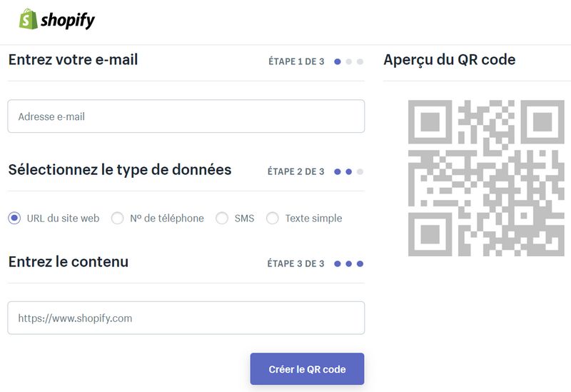Click the Étape 1 de 3 progress dots
The height and width of the screenshot is (392, 571).
coord(349,62)
